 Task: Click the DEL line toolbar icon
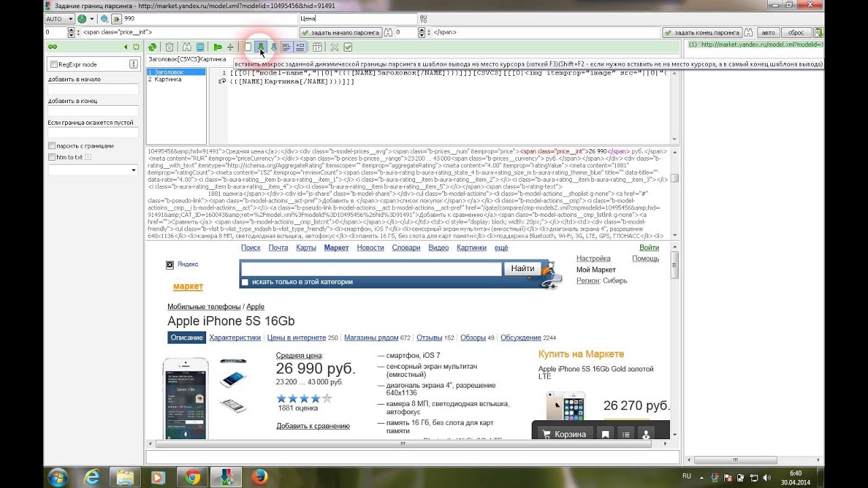(286, 47)
